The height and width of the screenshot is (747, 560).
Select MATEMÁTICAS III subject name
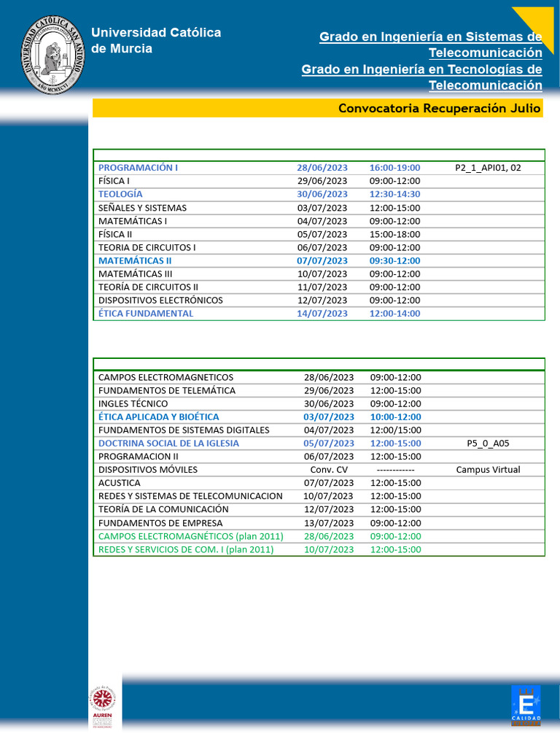(x=135, y=274)
